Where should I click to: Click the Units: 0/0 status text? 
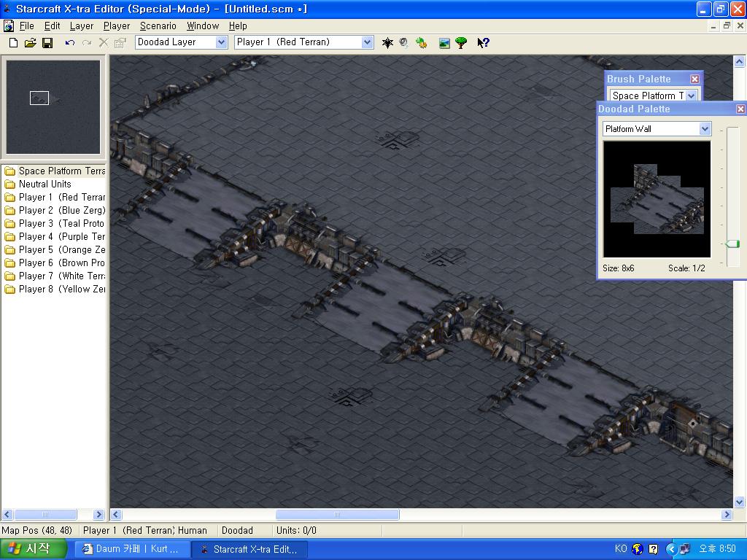pos(296,530)
